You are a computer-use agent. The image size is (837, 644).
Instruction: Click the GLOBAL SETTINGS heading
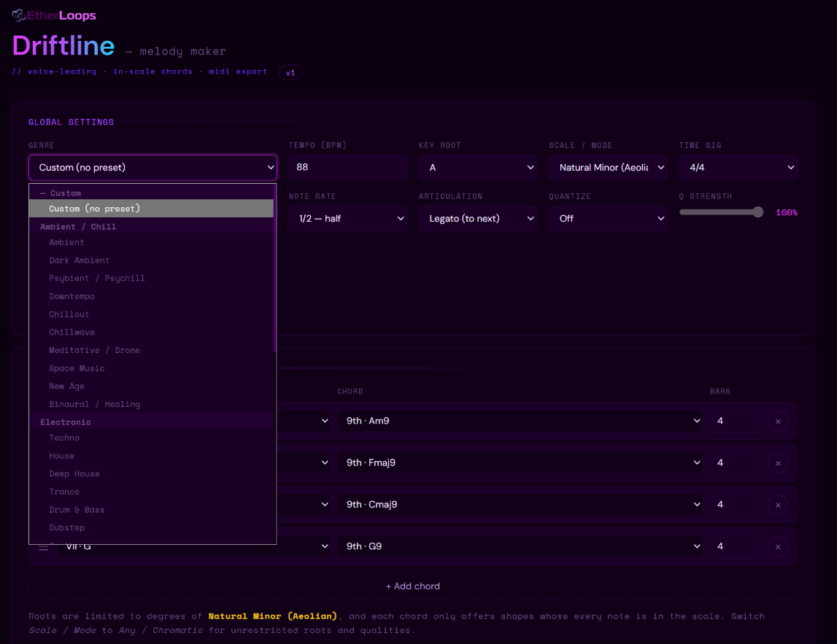click(71, 123)
